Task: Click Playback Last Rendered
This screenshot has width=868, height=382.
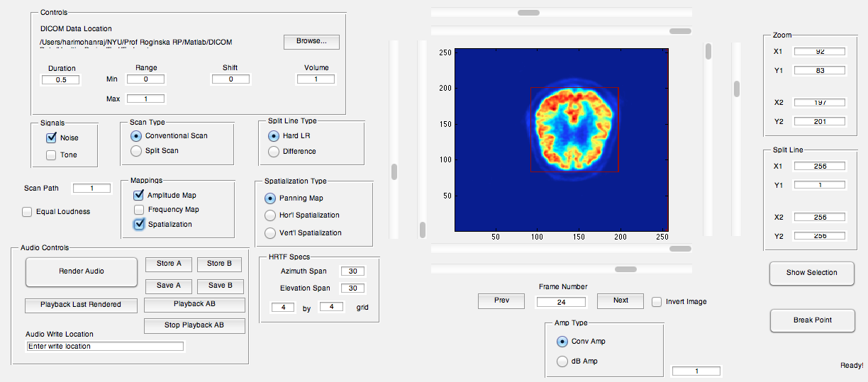Action: [81, 305]
